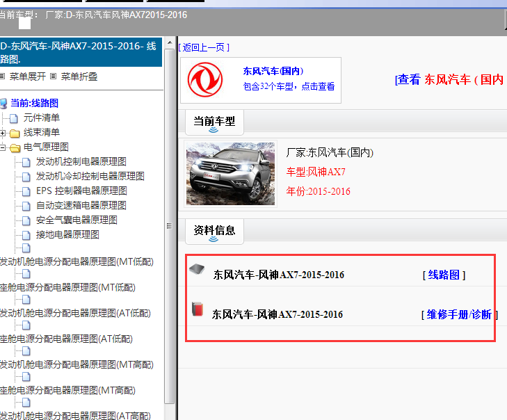Open 座舱电源分配电器原理图(AT低配)

click(66, 339)
